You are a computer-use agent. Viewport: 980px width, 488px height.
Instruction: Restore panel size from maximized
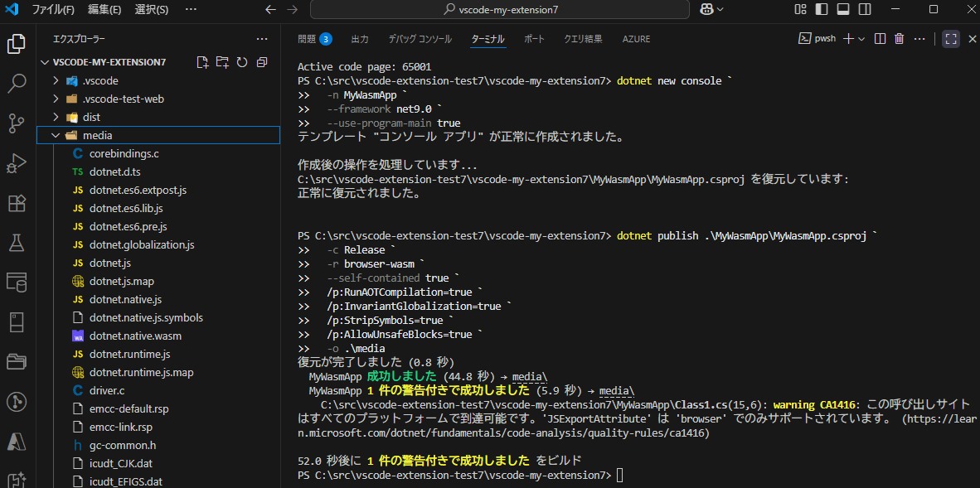(951, 39)
